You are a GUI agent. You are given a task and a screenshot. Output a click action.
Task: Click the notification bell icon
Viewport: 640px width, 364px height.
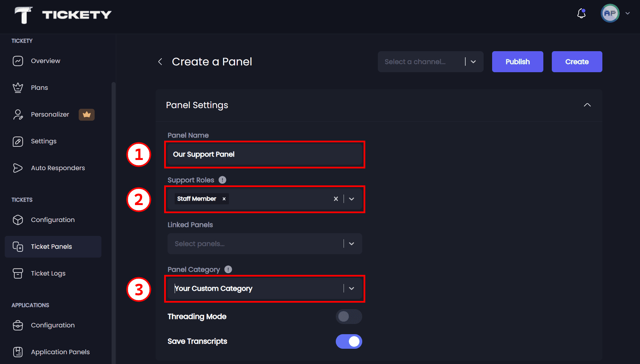(581, 14)
